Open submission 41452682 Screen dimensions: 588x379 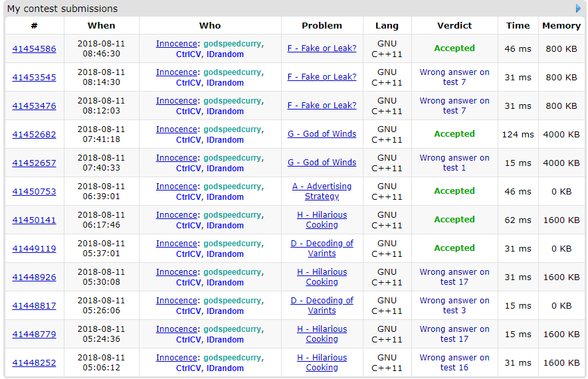click(34, 135)
